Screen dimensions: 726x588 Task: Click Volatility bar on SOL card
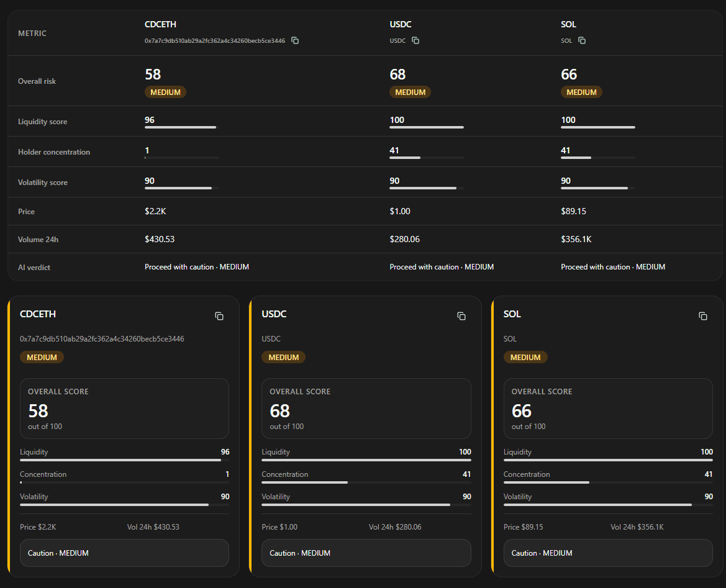pos(608,505)
